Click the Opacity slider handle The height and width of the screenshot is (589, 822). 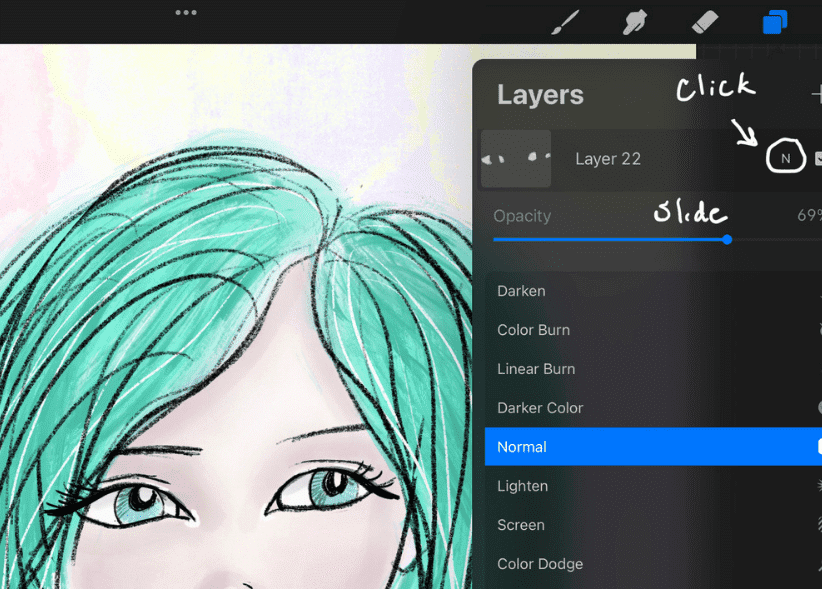727,240
